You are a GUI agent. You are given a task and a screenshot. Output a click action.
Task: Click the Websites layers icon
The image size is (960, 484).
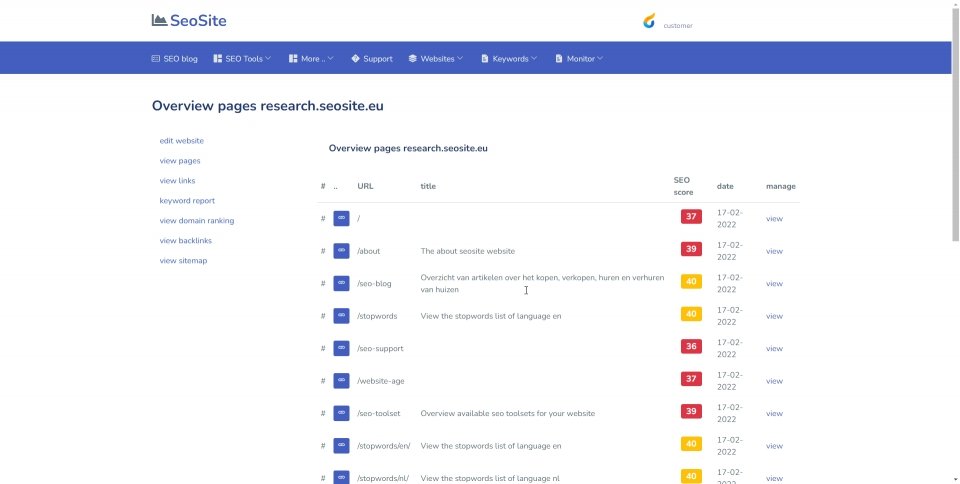[x=413, y=59]
